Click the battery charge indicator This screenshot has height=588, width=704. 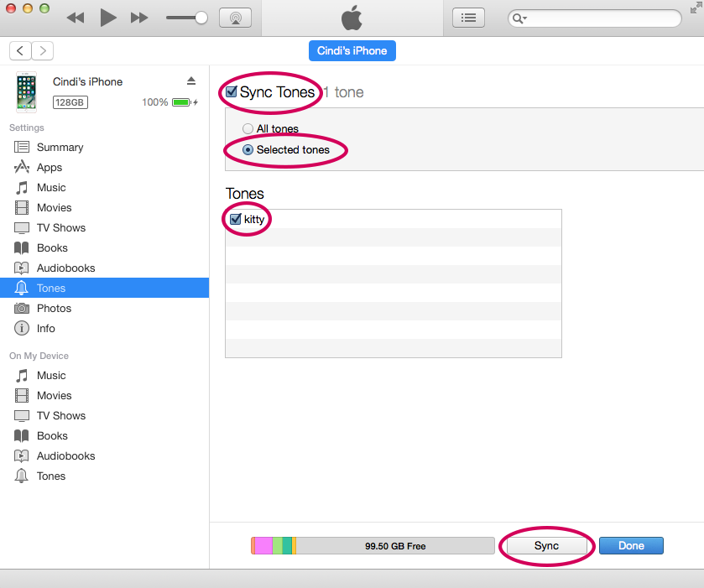tap(185, 102)
